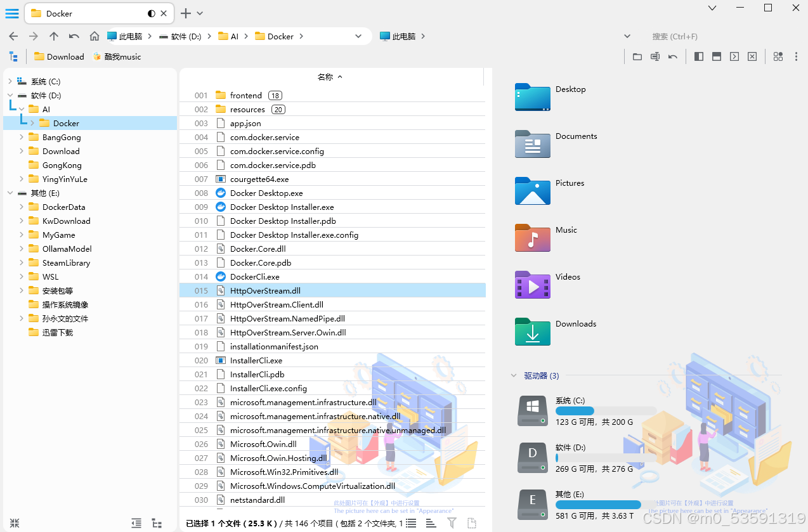Expand the BangGong folder node
The height and width of the screenshot is (532, 808).
[22, 137]
